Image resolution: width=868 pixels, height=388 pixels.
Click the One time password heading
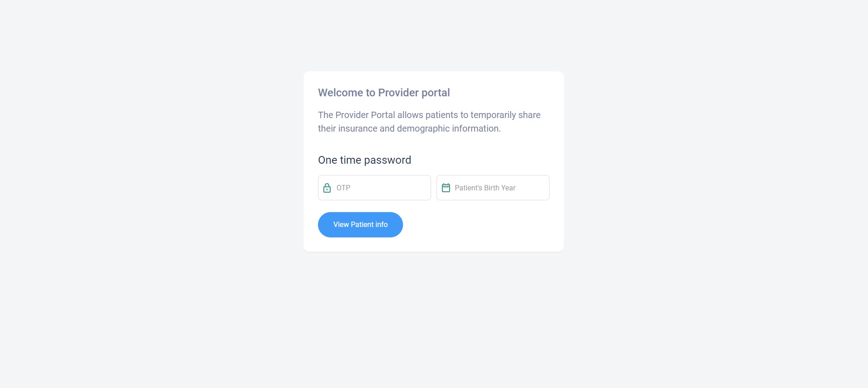365,160
